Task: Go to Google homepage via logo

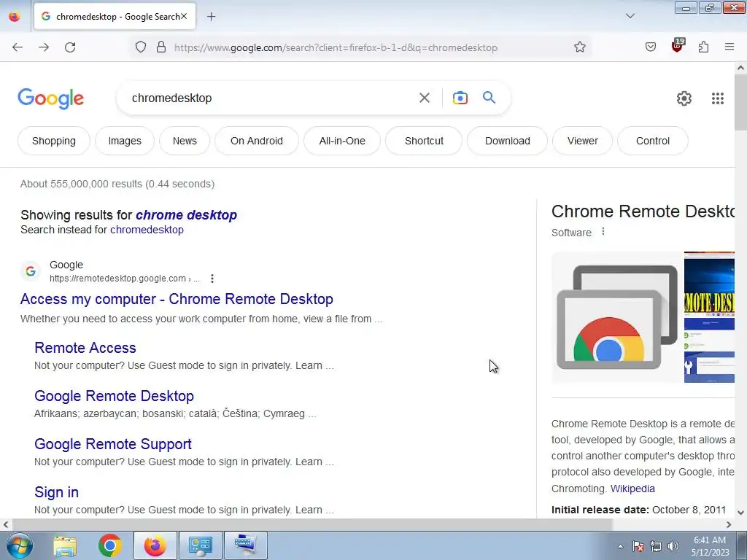Action: 51,98
